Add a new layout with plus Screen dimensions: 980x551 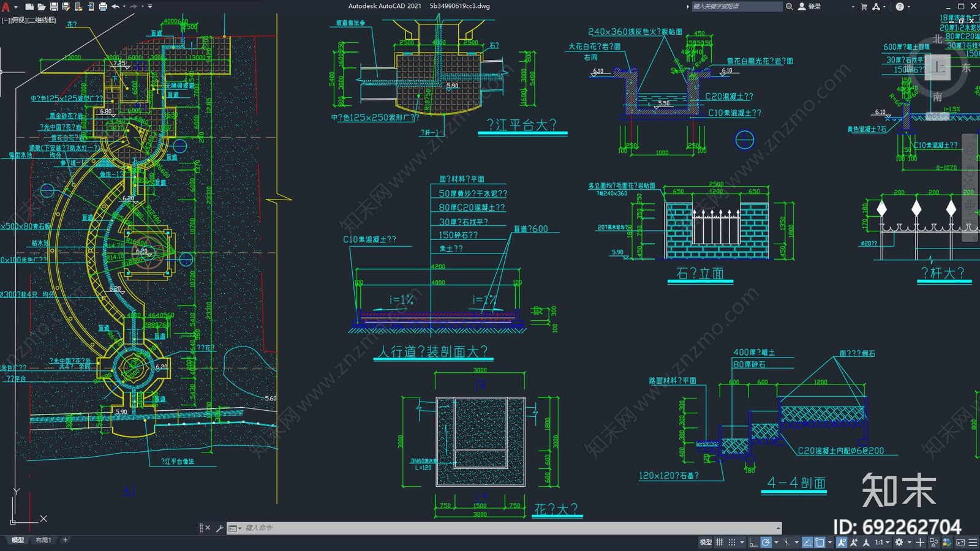66,540
